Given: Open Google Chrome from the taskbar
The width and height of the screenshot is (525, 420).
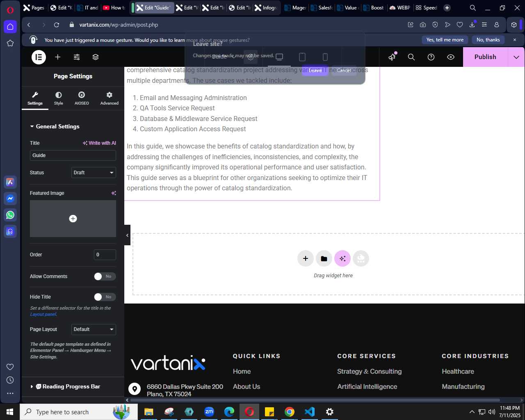Looking at the screenshot, I should [290, 412].
